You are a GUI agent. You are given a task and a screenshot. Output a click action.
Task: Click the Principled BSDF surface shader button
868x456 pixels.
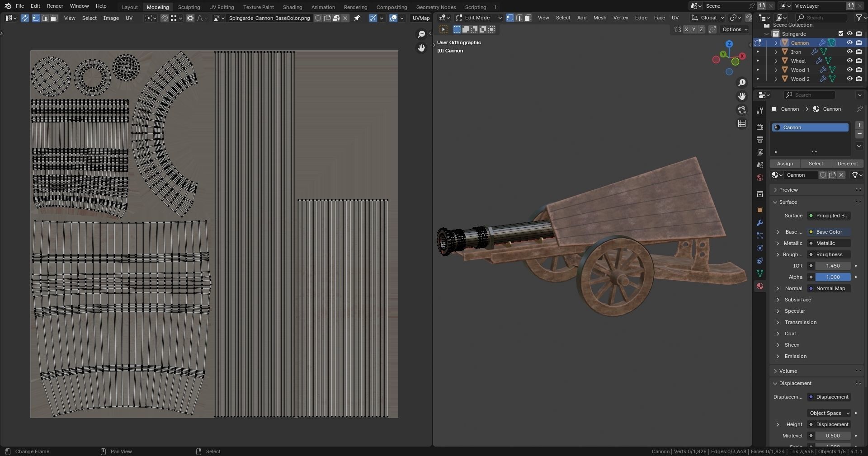click(829, 216)
